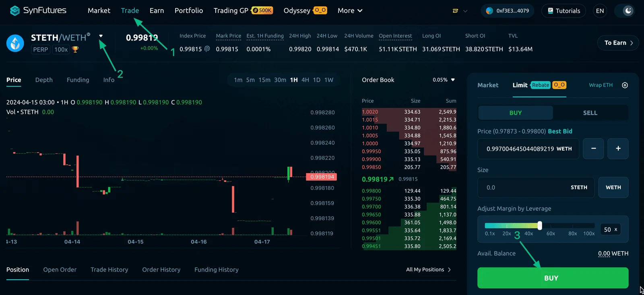644x295 pixels.
Task: Switch size unit to WETH
Action: (613, 188)
